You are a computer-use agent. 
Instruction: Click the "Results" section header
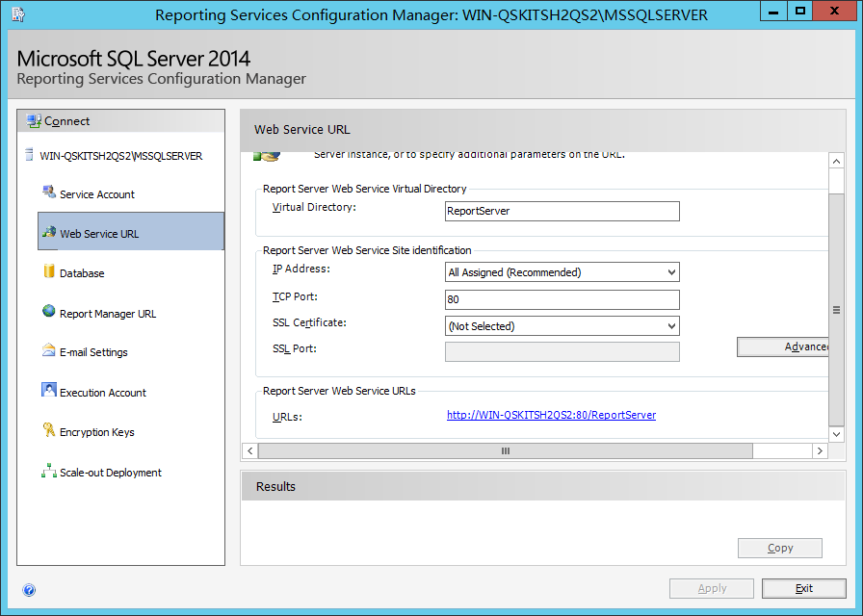[275, 486]
